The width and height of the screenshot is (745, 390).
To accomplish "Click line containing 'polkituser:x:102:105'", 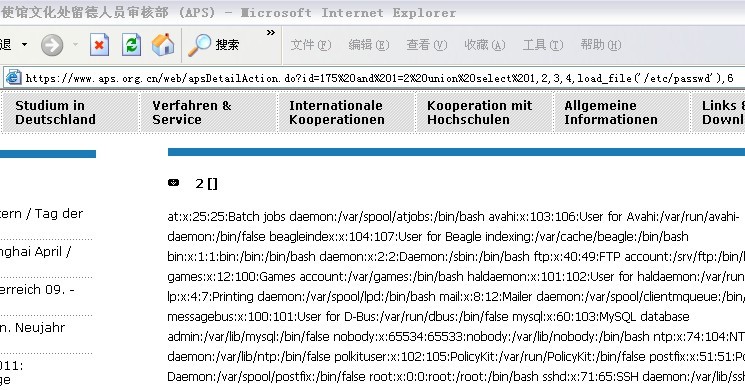I will 456,356.
